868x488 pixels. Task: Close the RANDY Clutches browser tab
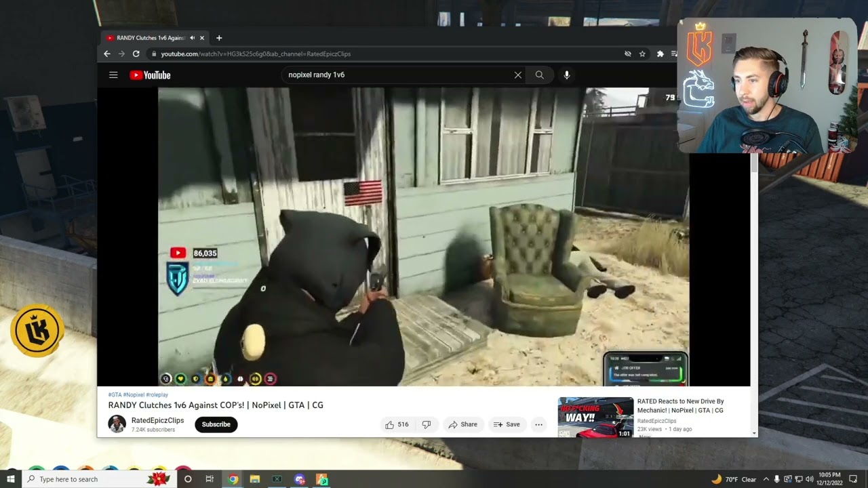click(x=202, y=38)
